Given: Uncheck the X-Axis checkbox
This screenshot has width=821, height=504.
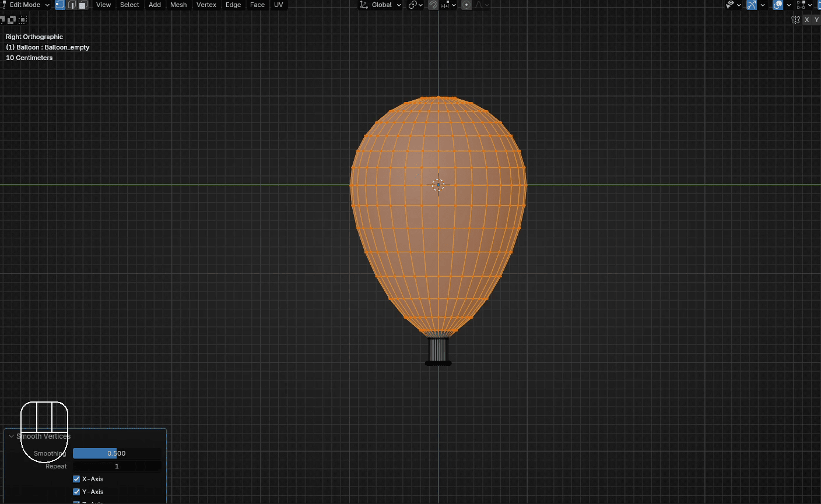Looking at the screenshot, I should (x=76, y=479).
